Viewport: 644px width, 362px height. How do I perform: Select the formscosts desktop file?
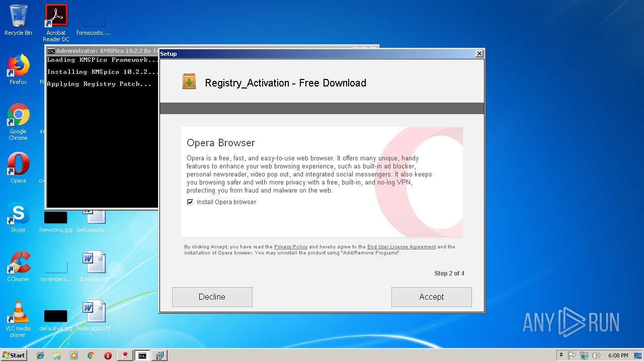click(x=94, y=23)
